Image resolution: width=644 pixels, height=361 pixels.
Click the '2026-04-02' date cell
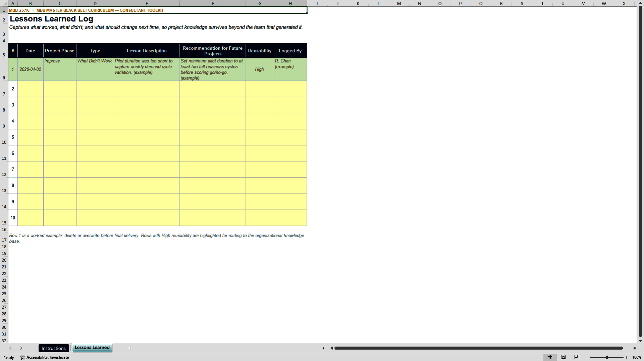[30, 69]
